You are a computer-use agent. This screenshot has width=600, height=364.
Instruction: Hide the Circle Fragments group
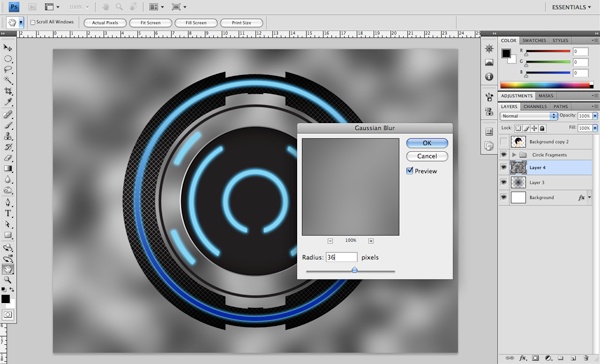click(504, 155)
